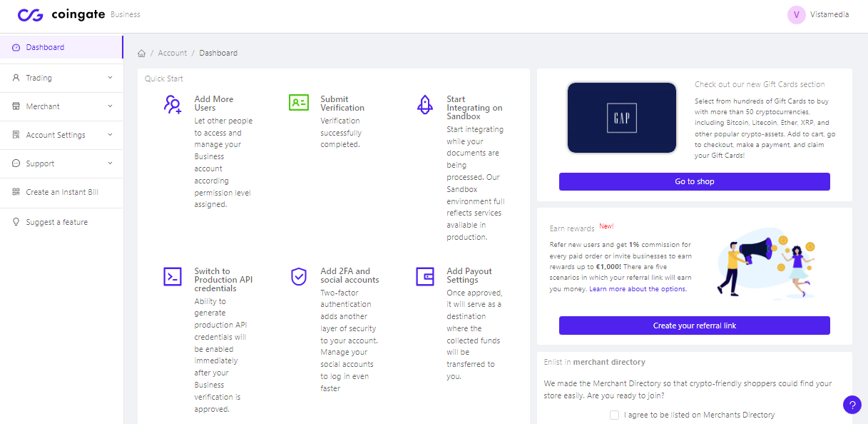Open the 'Submit Verification' heading
The width and height of the screenshot is (868, 424).
pyautogui.click(x=342, y=104)
